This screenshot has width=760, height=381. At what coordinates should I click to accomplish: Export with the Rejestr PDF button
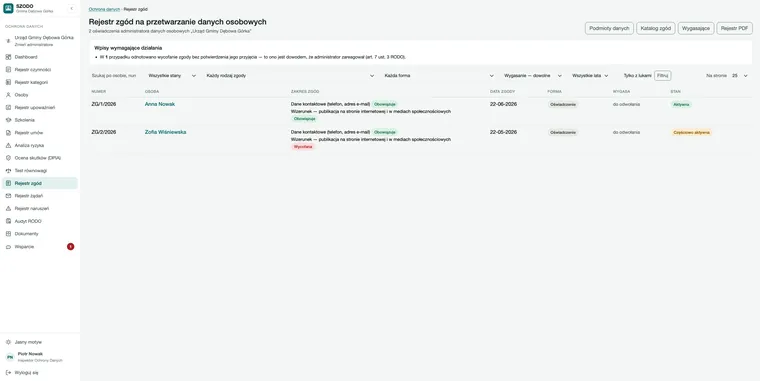pos(735,29)
